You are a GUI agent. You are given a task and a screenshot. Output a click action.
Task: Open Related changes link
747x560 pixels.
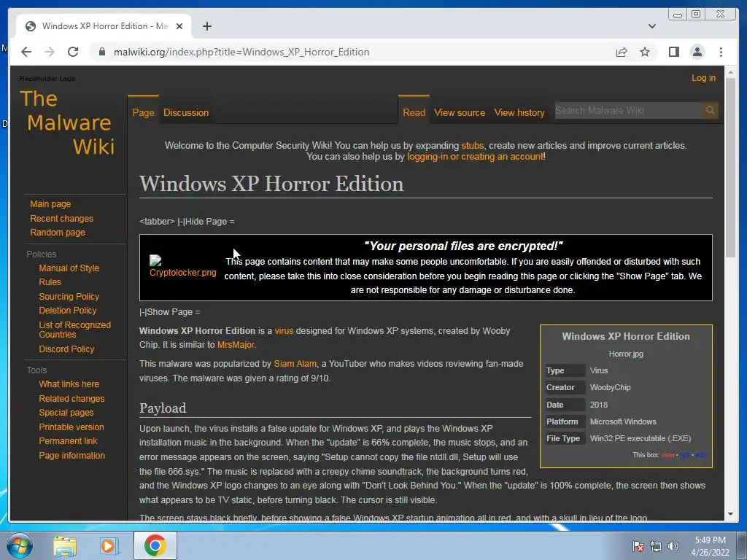(71, 399)
